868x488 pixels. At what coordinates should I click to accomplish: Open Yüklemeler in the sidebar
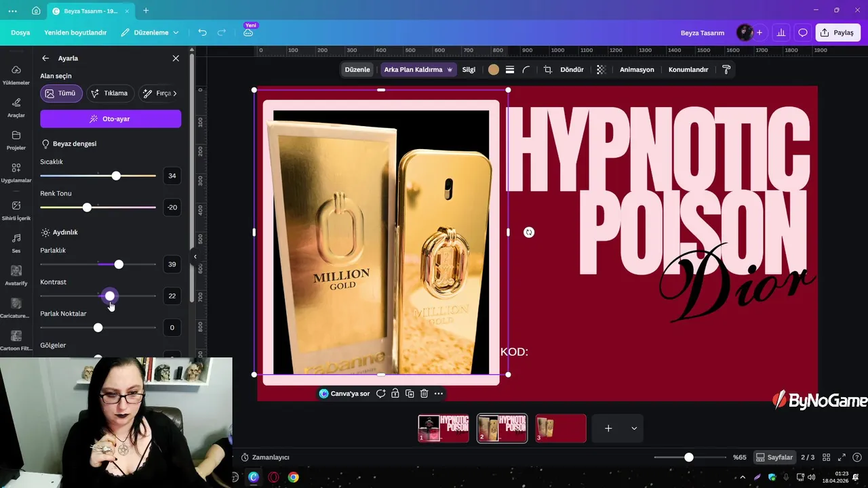(x=16, y=75)
